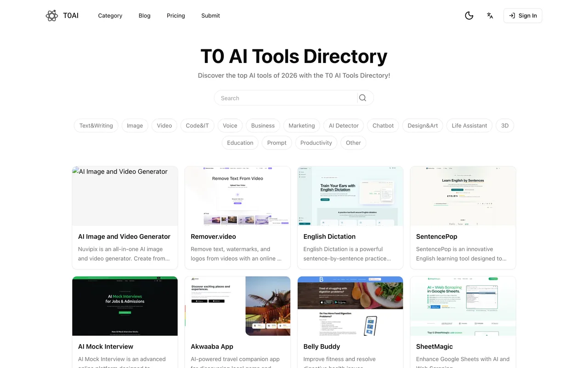Open the English Dictation title link
This screenshot has height=368, width=588.
pos(329,236)
